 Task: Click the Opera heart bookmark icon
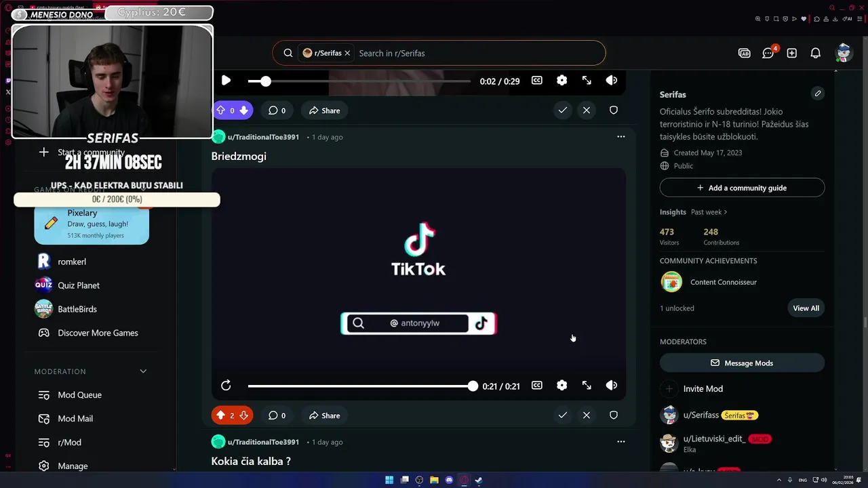(804, 19)
